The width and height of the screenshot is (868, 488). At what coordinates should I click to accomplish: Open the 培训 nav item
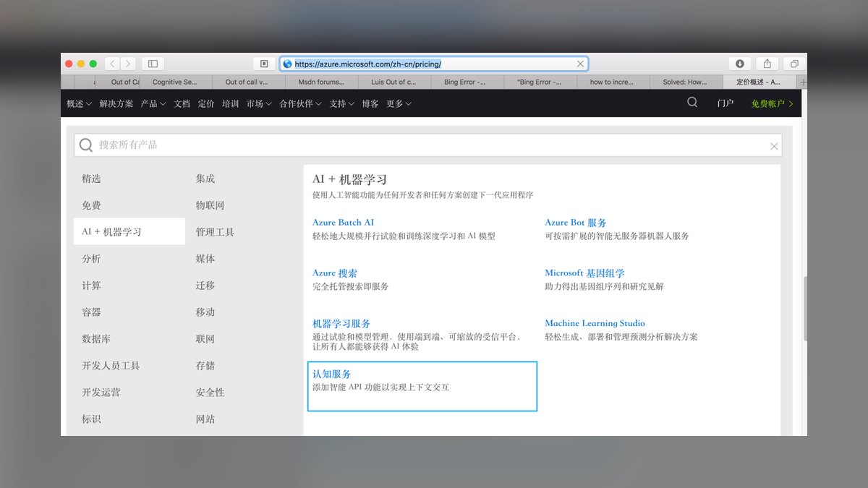point(230,103)
